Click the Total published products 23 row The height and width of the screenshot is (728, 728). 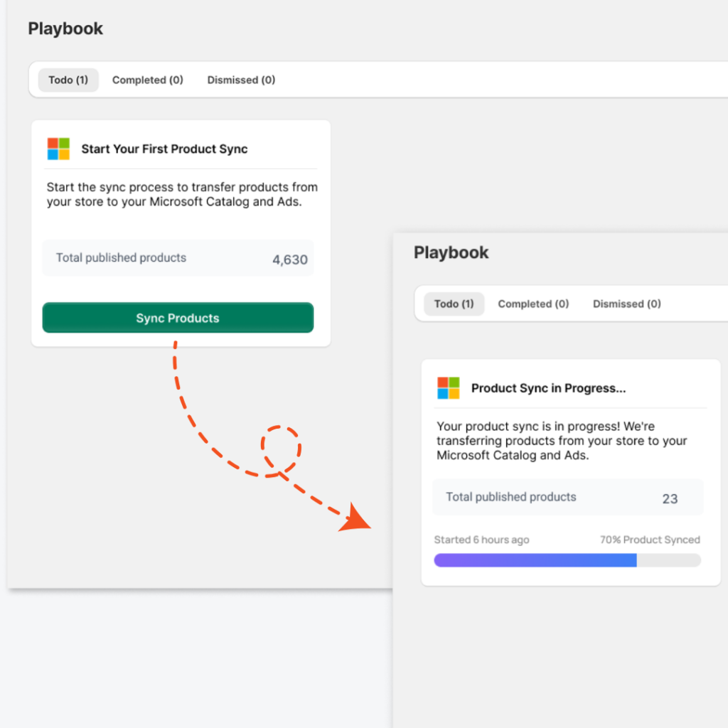568,497
